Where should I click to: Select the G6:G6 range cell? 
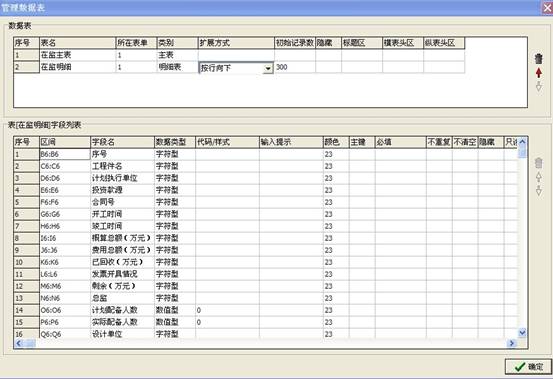click(65, 214)
